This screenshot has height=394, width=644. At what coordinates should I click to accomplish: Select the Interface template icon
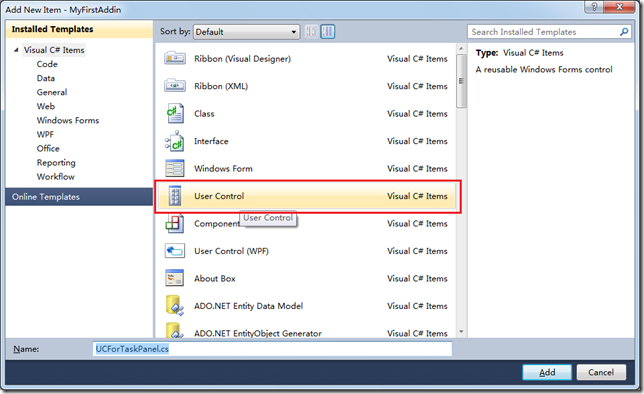click(175, 141)
